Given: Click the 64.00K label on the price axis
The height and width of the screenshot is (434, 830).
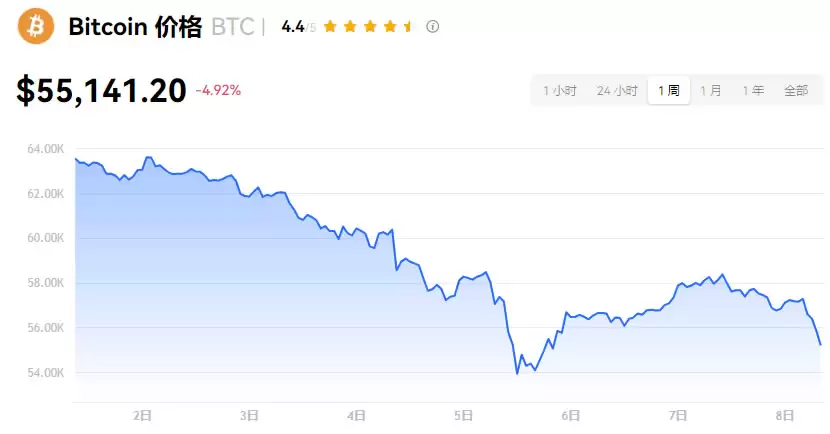Looking at the screenshot, I should (46, 149).
